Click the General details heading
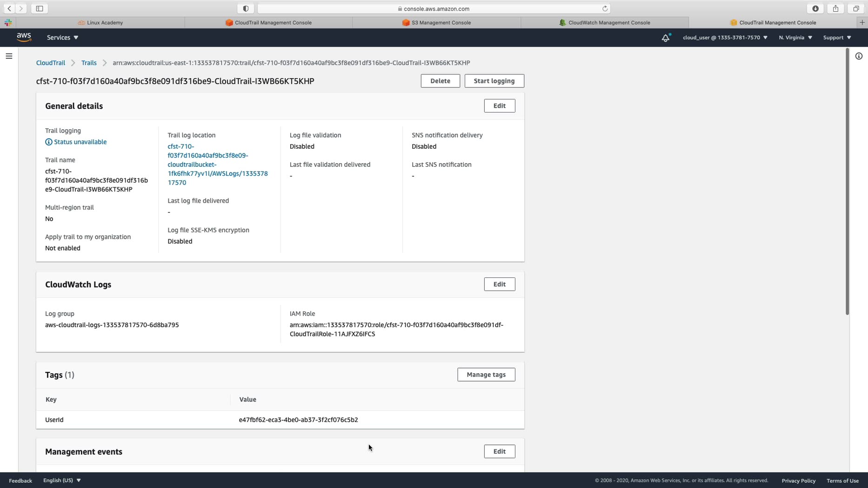 tap(74, 106)
